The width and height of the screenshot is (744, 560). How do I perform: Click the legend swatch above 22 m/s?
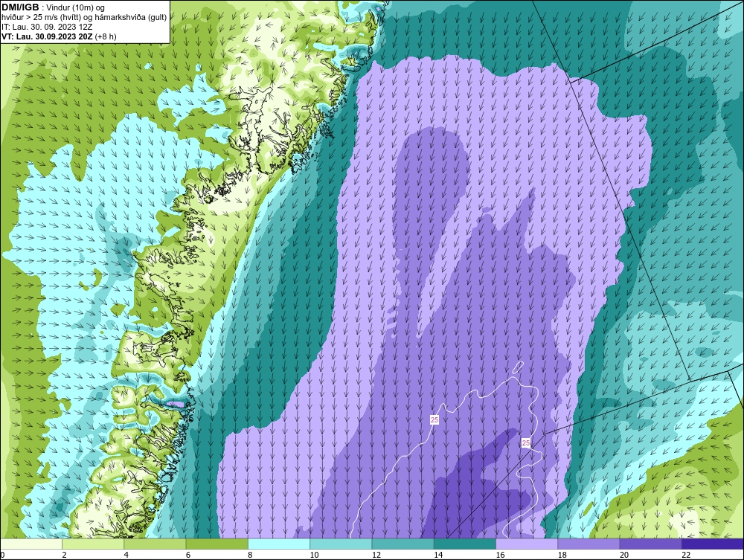(x=713, y=544)
